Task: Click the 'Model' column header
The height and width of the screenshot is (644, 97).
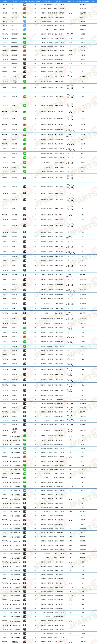Action: (15, 1)
